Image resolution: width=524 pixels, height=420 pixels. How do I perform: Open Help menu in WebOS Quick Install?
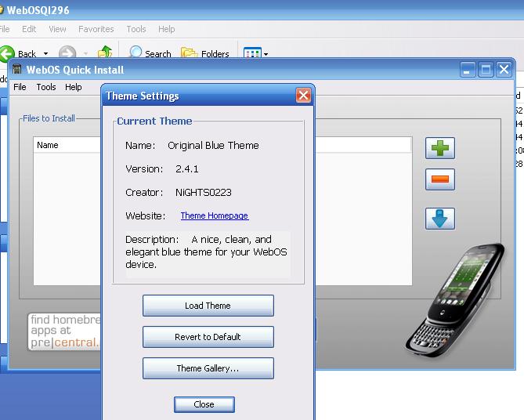coord(74,87)
